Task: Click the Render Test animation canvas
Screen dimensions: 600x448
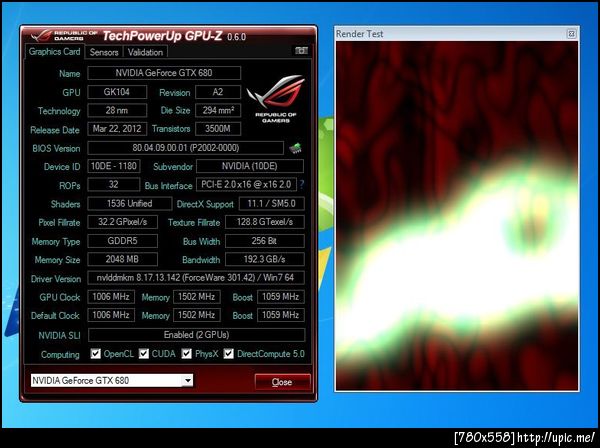Action: [457, 216]
